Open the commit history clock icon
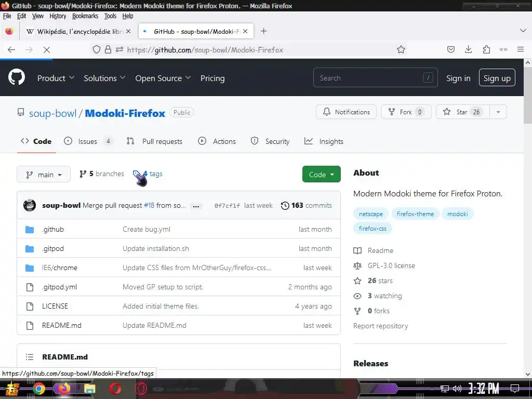 [285, 206]
